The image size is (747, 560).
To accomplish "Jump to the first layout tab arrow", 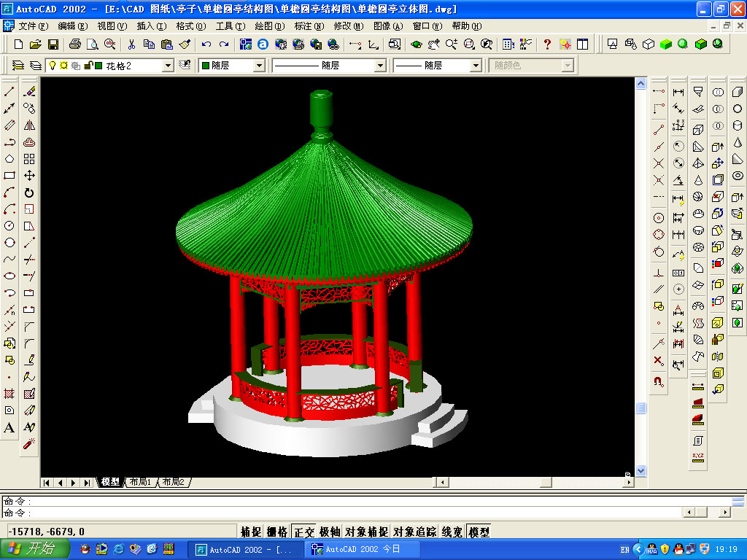I will click(47, 483).
